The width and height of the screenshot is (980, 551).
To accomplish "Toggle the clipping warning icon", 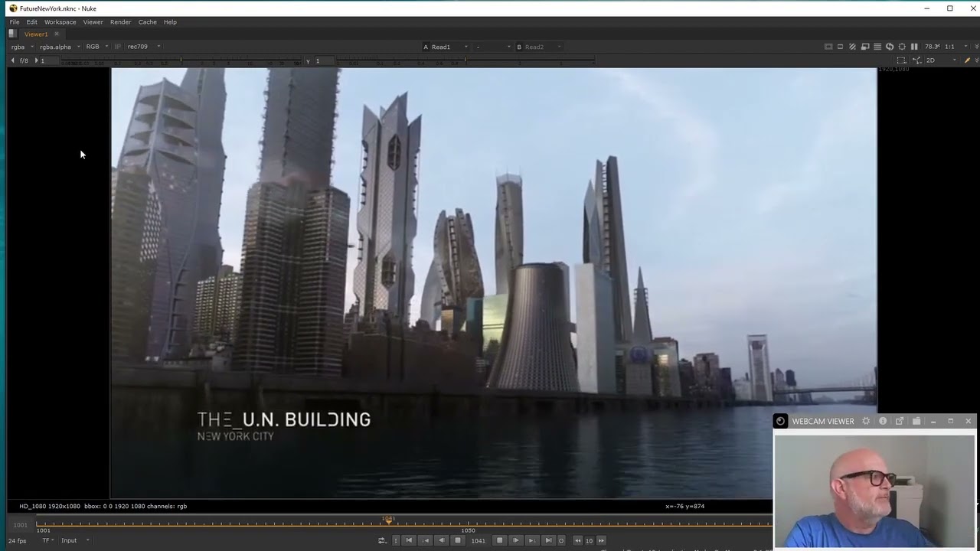I will [828, 47].
